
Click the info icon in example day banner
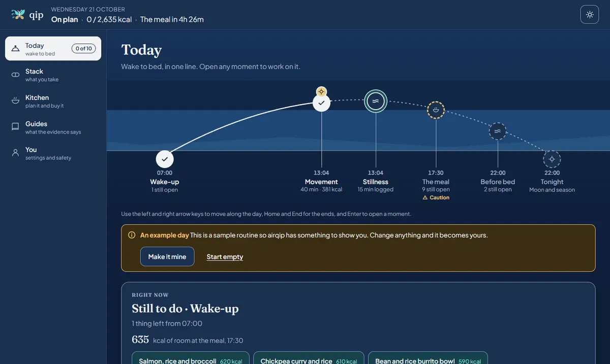[132, 235]
